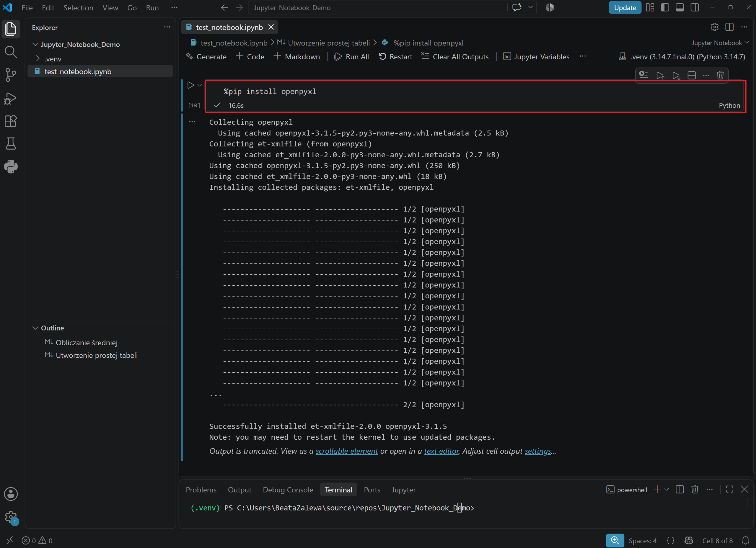Viewport: 756px width, 548px height.
Task: Click Clear All Outputs
Action: 455,57
